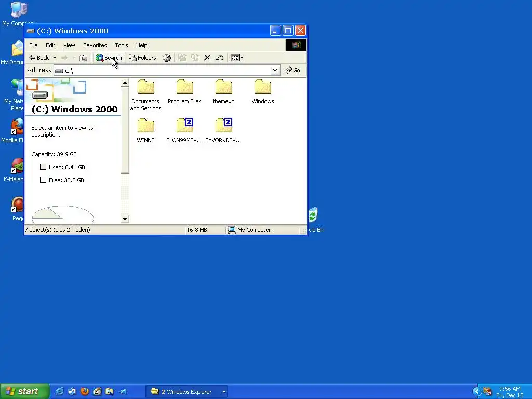Click the Go button
This screenshot has width=532, height=399.
pos(293,70)
